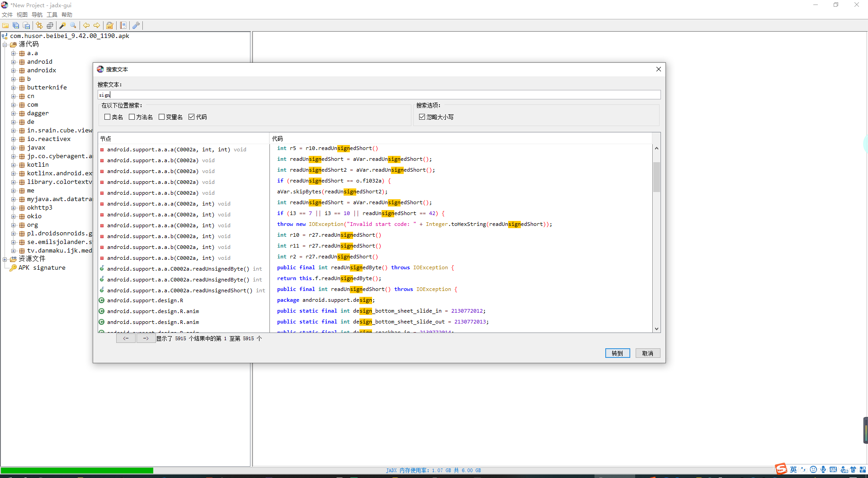Screen dimensions: 868x478
Task: Expand the androidx package node
Action: pos(14,70)
